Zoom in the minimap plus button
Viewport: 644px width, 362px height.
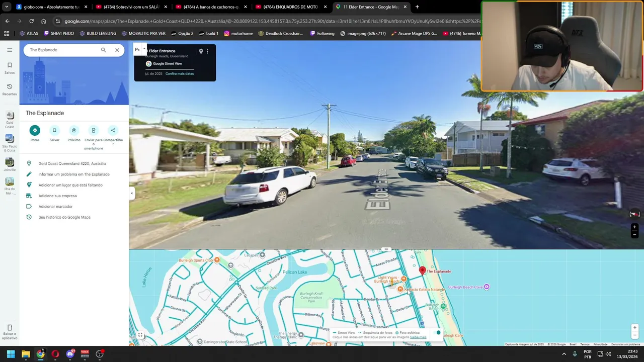[634, 328]
